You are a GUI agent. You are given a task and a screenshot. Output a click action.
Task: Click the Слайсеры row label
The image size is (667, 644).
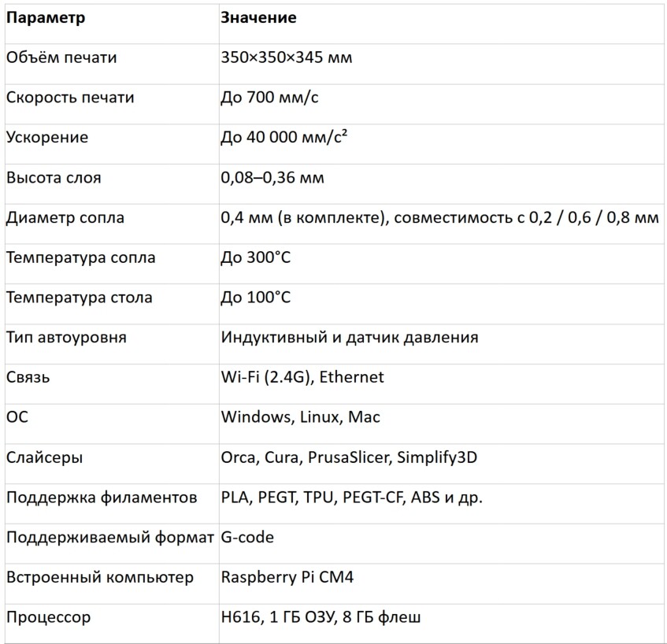(45, 457)
